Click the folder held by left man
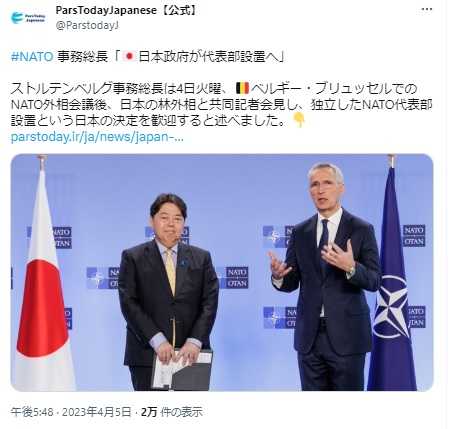Viewport: 450px width, 429px height. (183, 370)
